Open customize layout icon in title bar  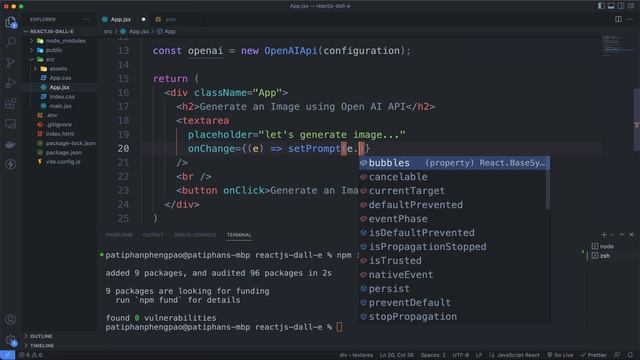631,6
